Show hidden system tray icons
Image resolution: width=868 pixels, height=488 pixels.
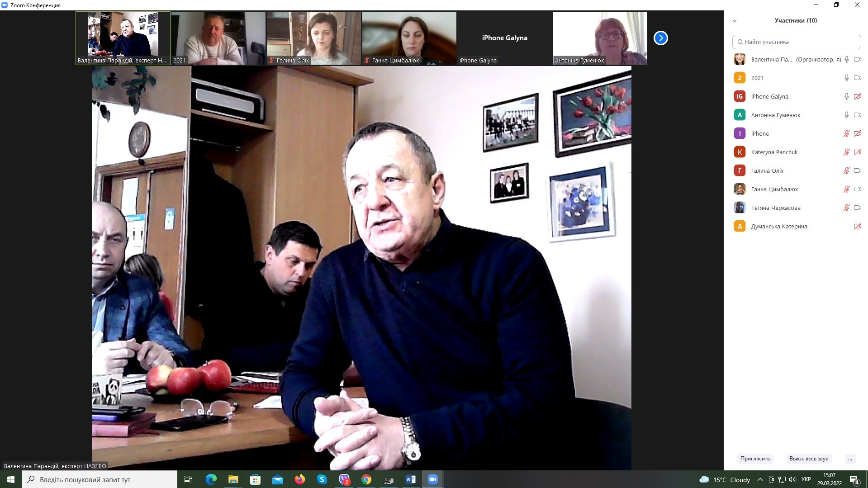[x=760, y=479]
